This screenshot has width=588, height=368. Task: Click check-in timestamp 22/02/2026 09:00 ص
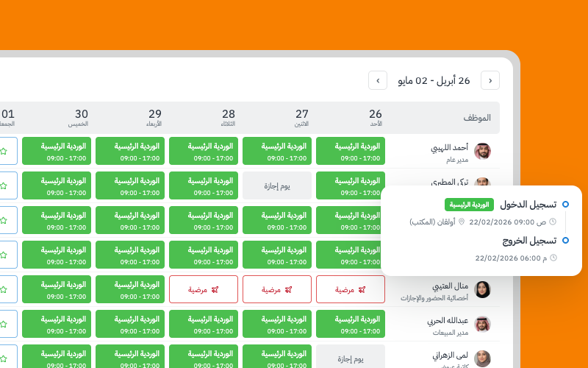(507, 222)
